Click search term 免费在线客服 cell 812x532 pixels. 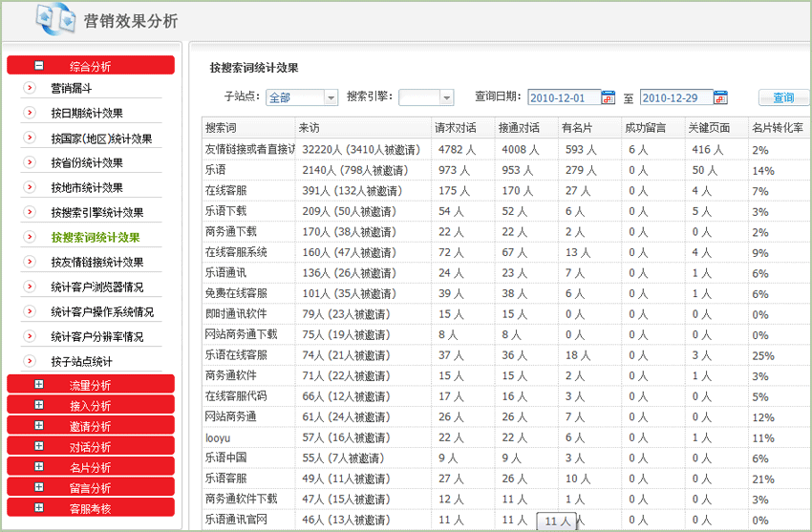(x=236, y=293)
